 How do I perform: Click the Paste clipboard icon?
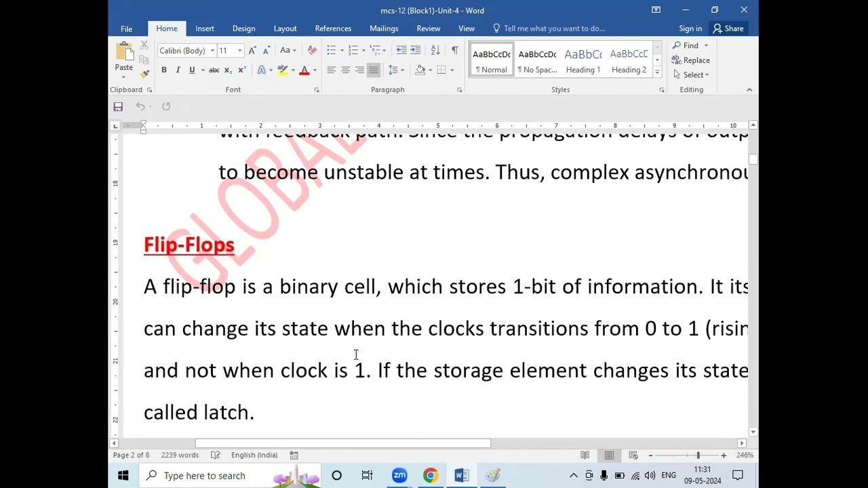pos(124,52)
